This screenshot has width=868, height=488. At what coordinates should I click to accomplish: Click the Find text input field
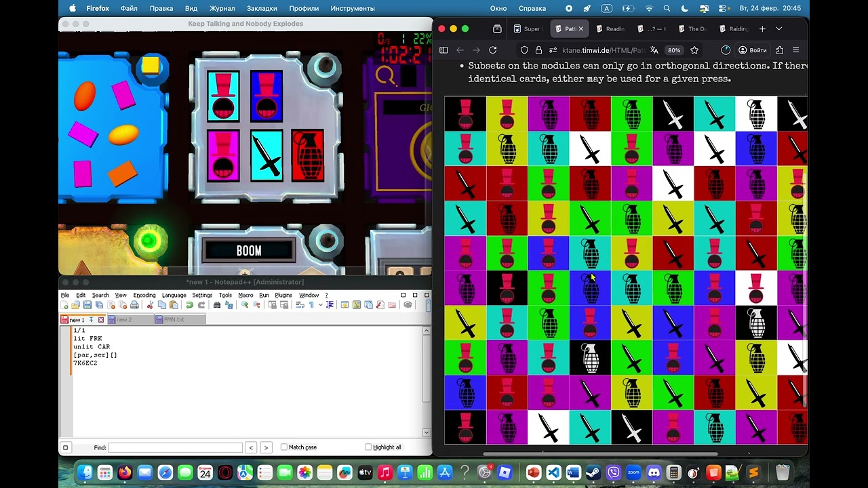175,447
